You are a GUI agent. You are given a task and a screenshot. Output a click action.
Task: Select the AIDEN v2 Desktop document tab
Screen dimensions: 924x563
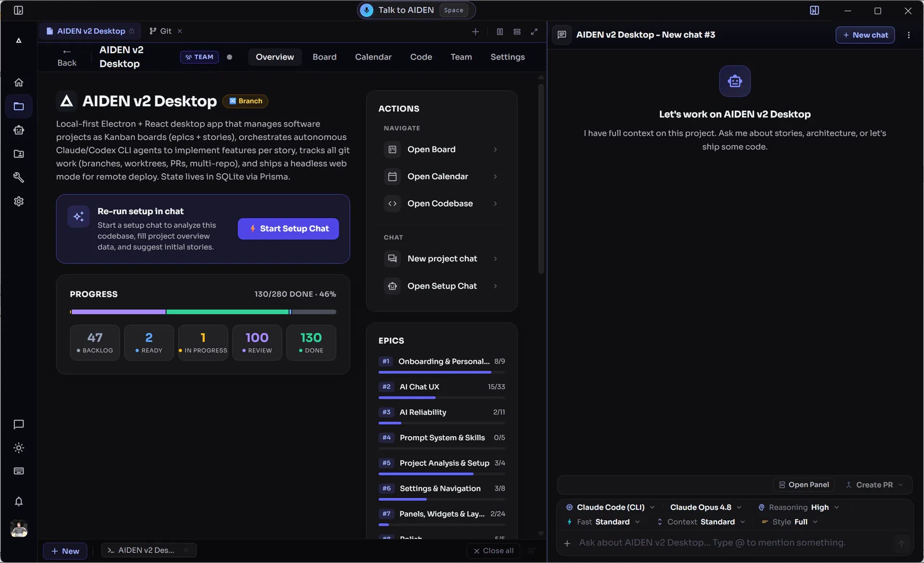click(x=90, y=31)
